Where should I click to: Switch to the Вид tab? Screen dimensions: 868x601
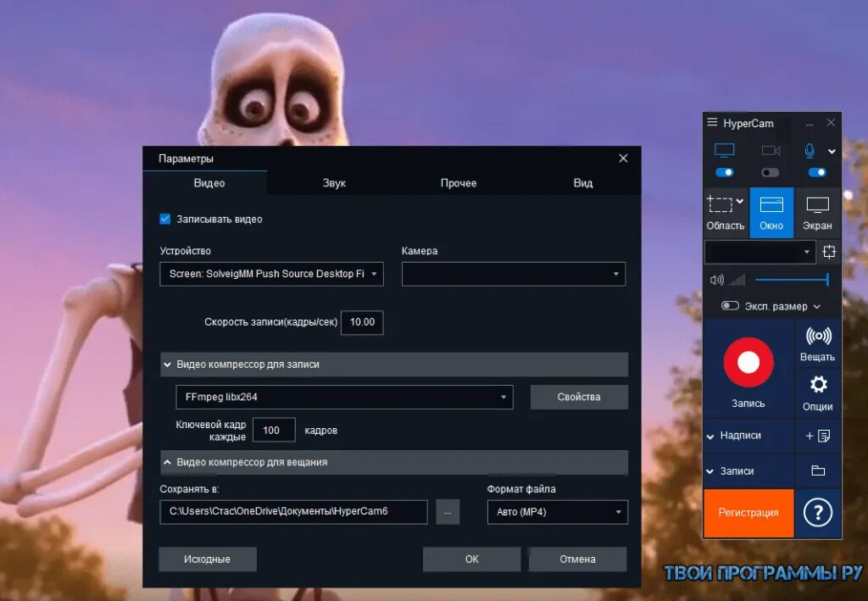point(583,183)
